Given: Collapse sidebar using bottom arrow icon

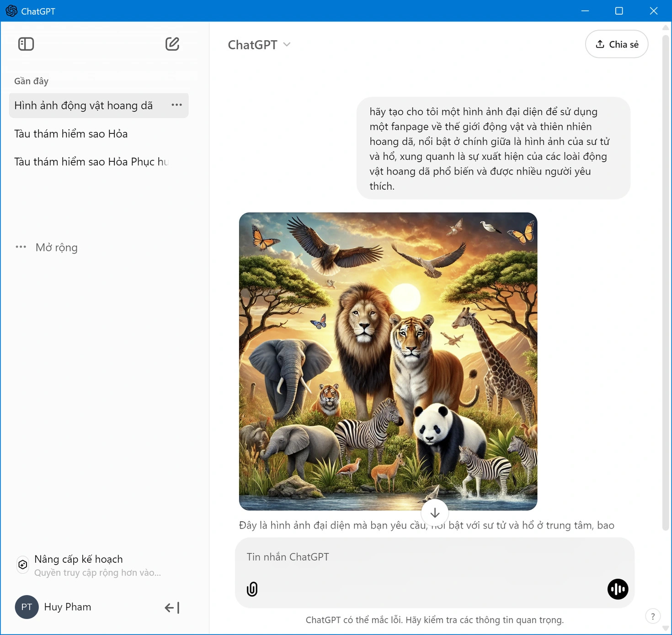Looking at the screenshot, I should 172,607.
